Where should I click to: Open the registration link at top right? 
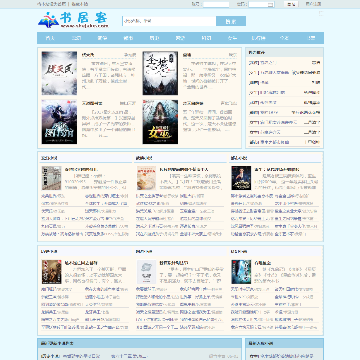tap(313, 4)
